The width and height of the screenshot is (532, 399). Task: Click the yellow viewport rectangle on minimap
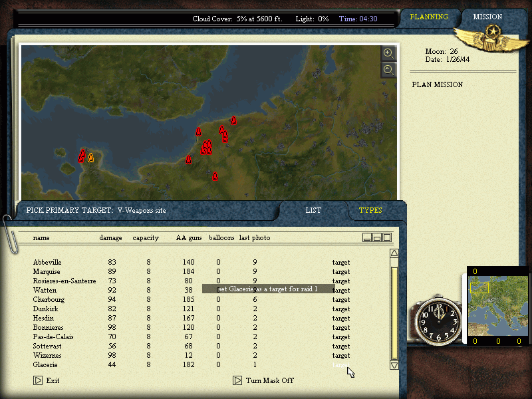click(479, 288)
